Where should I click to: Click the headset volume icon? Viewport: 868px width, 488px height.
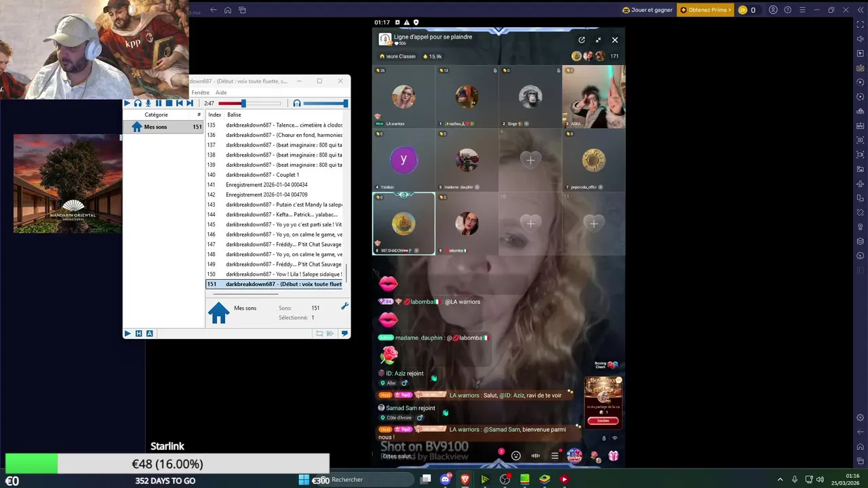click(296, 103)
